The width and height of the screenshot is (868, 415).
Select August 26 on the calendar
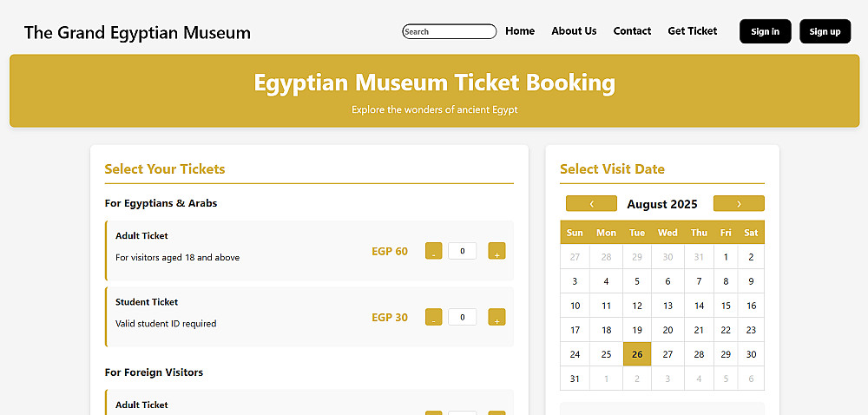(x=637, y=354)
